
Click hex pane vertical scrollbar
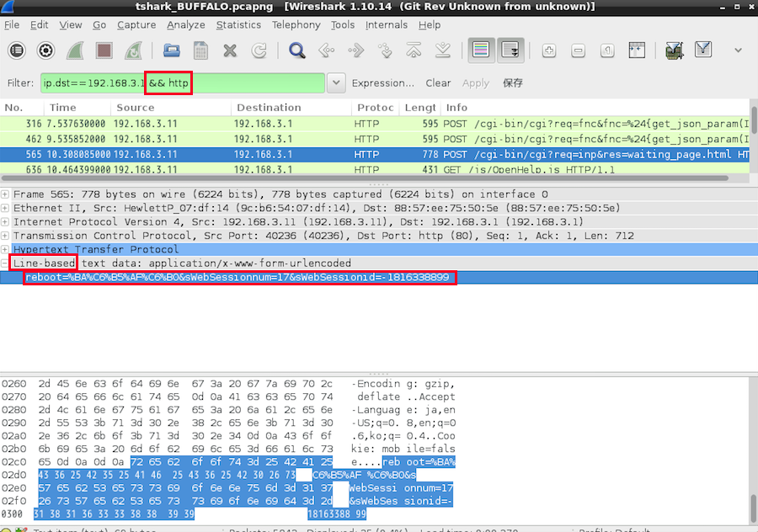click(x=754, y=508)
